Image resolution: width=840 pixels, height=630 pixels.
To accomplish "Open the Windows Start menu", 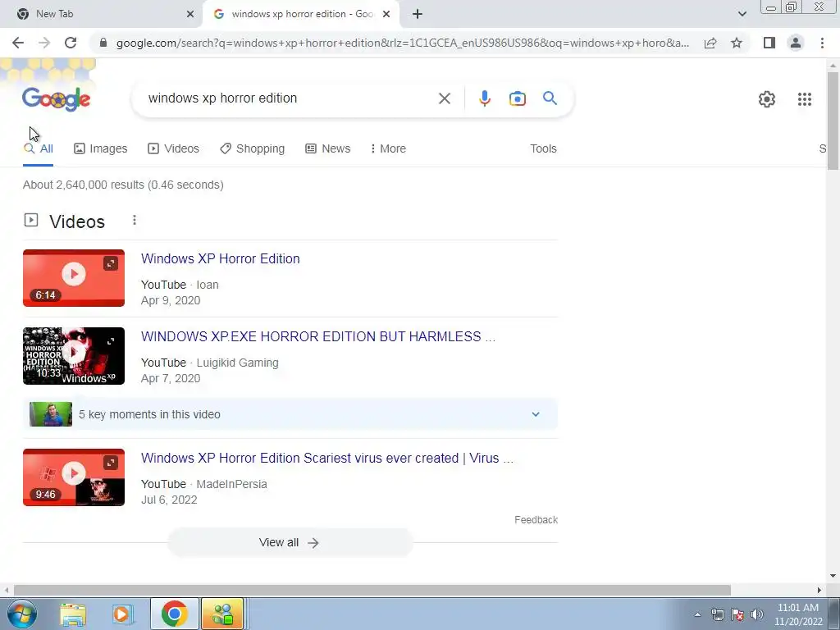I will coord(22,614).
